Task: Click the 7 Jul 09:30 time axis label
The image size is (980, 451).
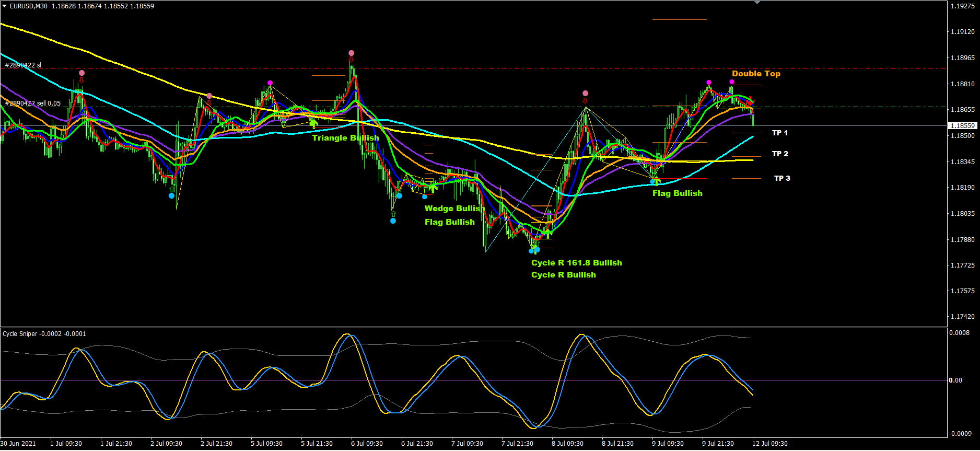Action: [x=468, y=444]
